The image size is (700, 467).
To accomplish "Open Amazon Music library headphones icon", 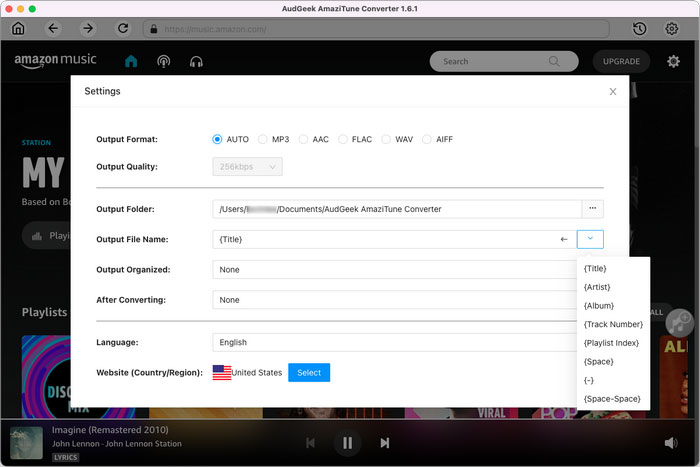I will coord(196,61).
